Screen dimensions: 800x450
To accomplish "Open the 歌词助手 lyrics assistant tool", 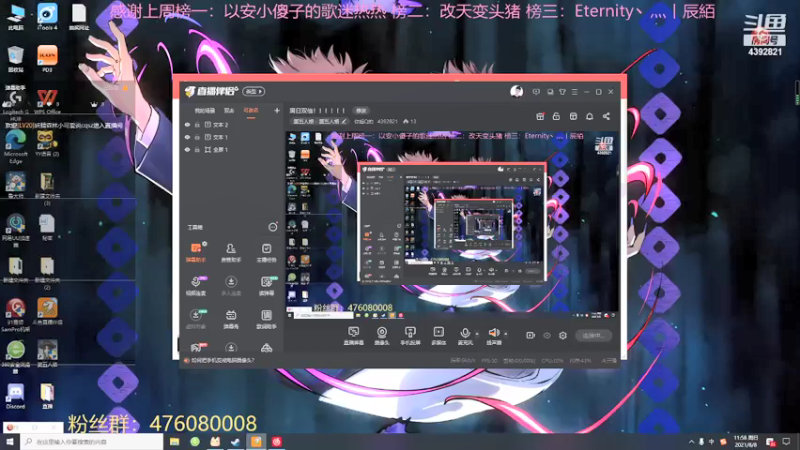I will [x=266, y=319].
